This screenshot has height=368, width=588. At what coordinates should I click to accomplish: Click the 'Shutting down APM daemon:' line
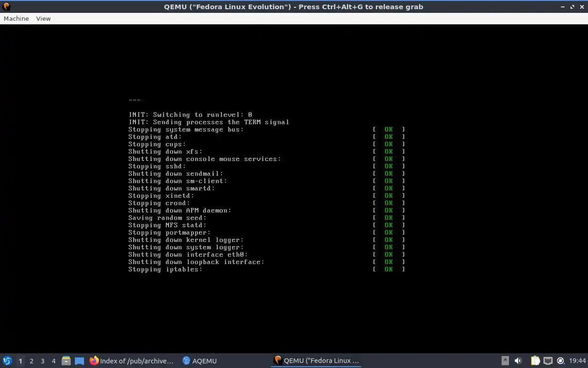click(180, 210)
